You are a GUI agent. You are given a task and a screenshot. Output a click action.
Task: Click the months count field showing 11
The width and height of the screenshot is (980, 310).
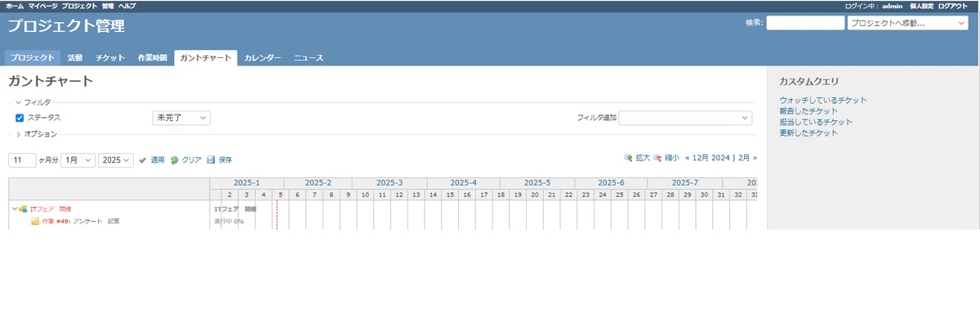pos(22,160)
